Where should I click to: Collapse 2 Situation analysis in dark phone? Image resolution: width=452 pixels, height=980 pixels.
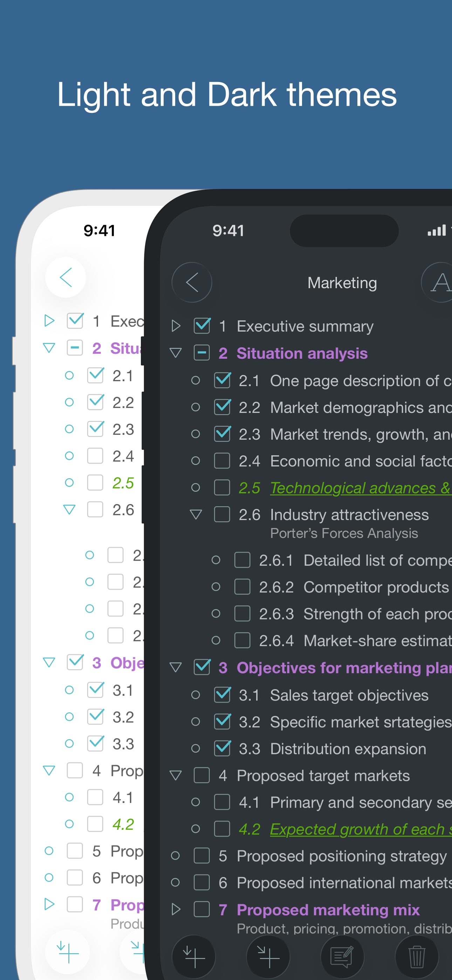coord(176,353)
